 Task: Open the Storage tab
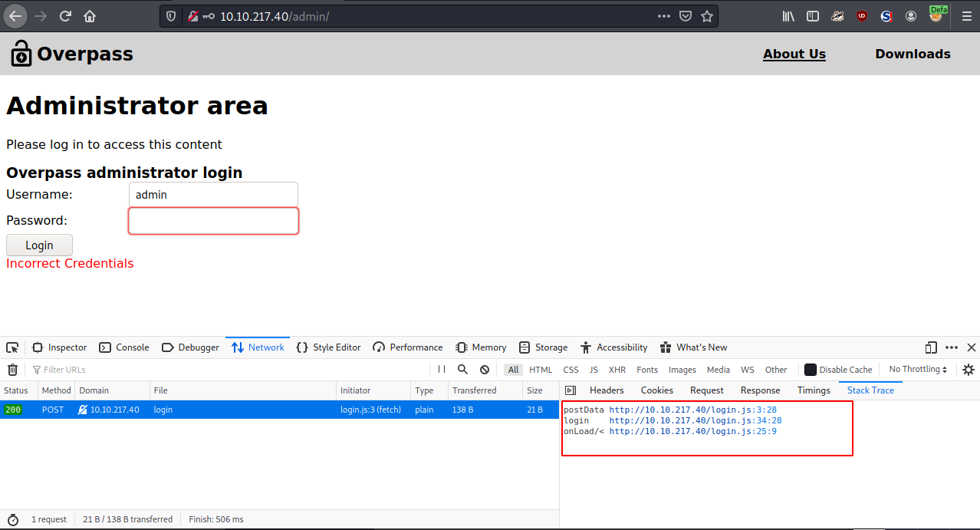[543, 347]
